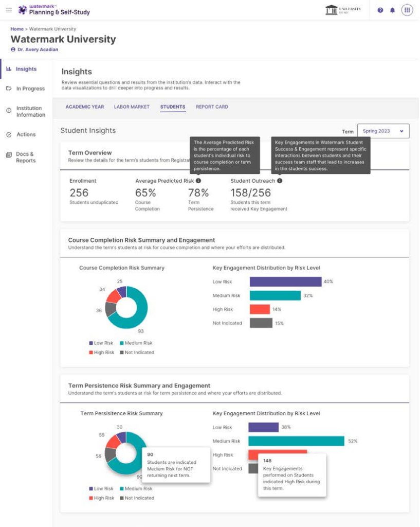420x527 pixels.
Task: Switch to the Academic Year tab
Action: [x=85, y=107]
